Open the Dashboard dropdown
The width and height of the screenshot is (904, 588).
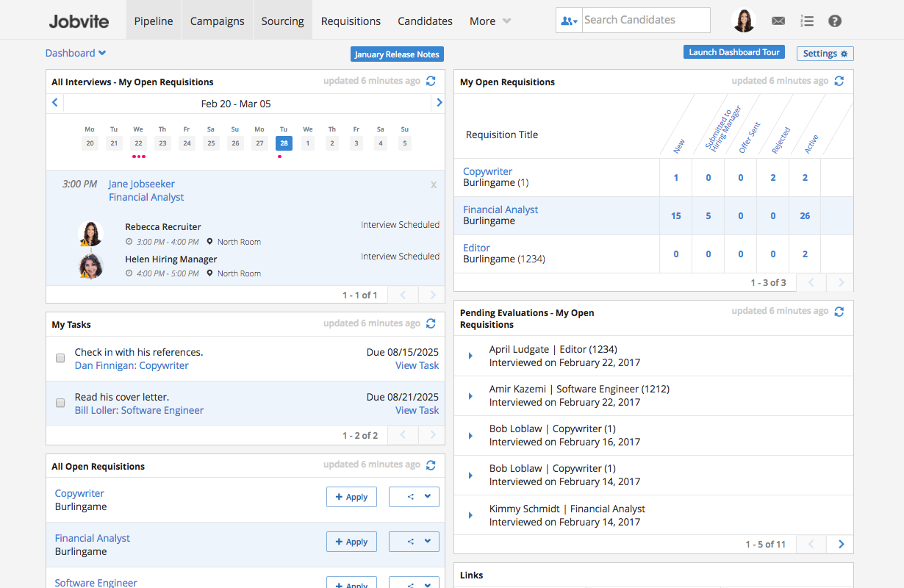[76, 53]
